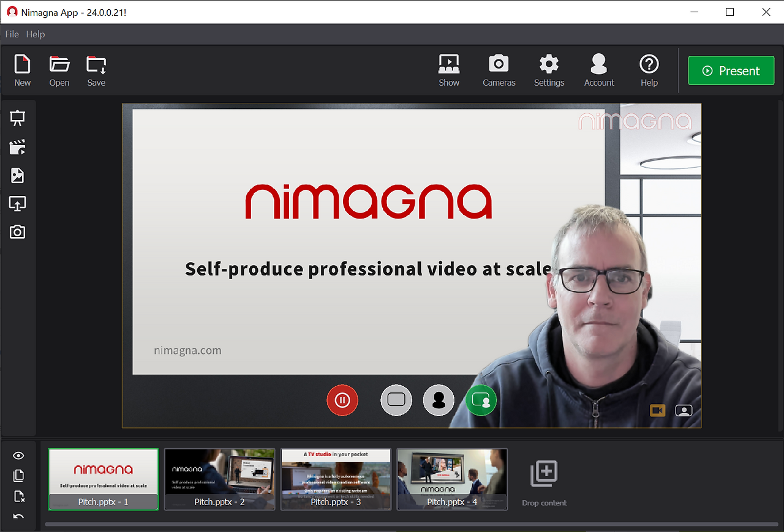Duplicate the selected slide with copy icon
The height and width of the screenshot is (532, 784).
(18, 476)
